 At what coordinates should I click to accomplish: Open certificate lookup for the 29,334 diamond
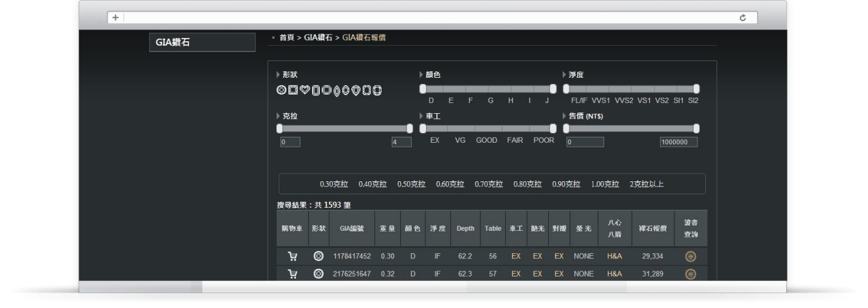[690, 256]
